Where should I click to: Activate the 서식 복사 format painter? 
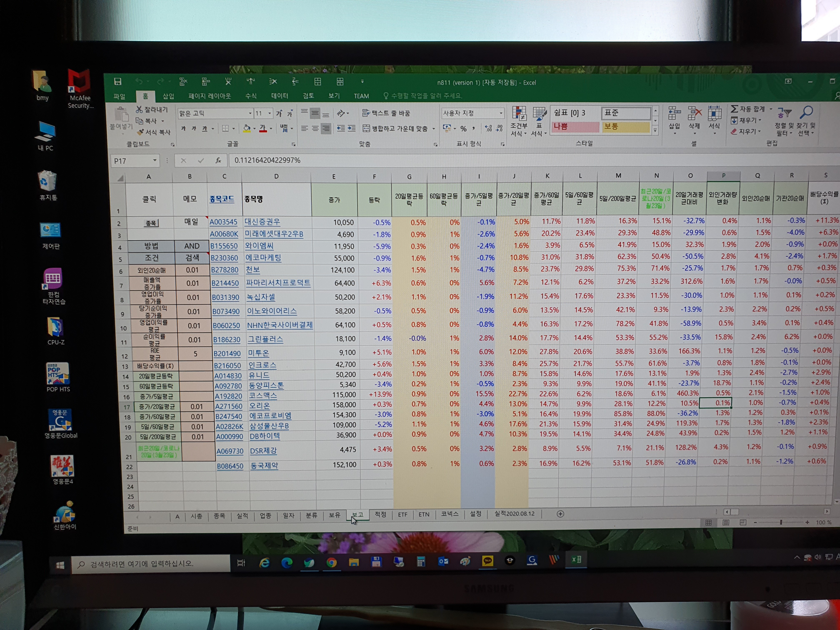pos(153,132)
